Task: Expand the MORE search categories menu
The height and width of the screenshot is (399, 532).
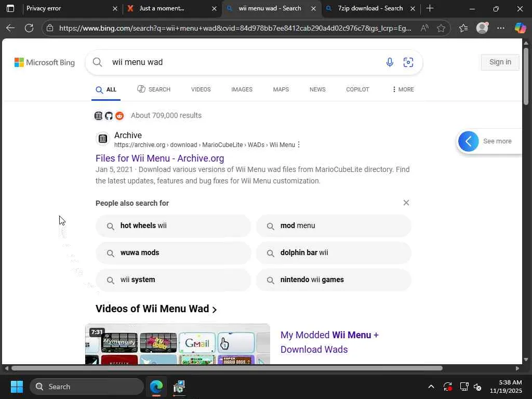Action: (x=403, y=89)
